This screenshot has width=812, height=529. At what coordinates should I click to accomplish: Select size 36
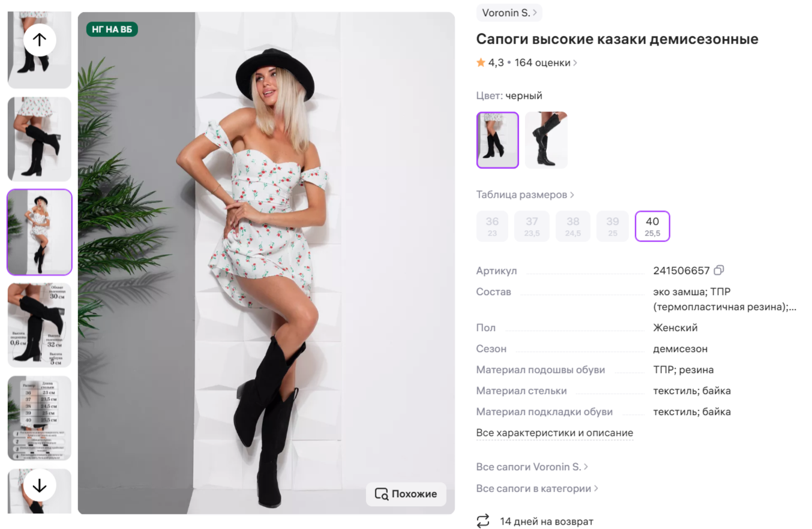(492, 226)
